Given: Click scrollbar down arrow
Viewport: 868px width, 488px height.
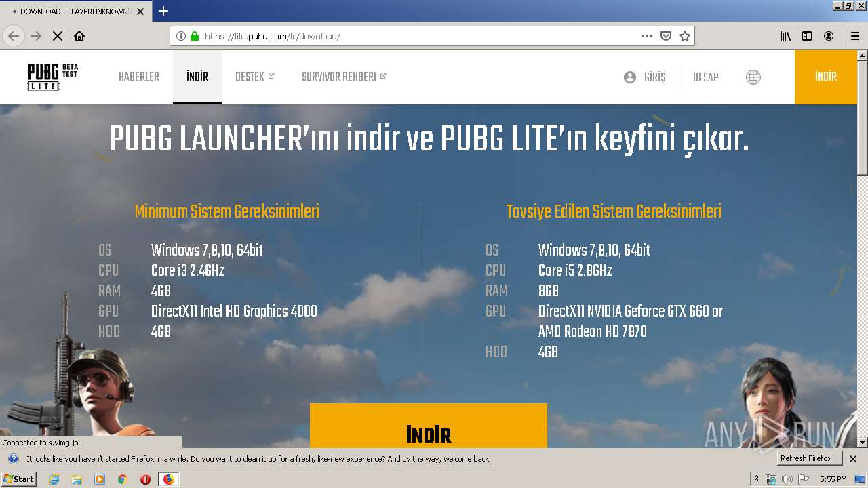Looking at the screenshot, I should (863, 443).
